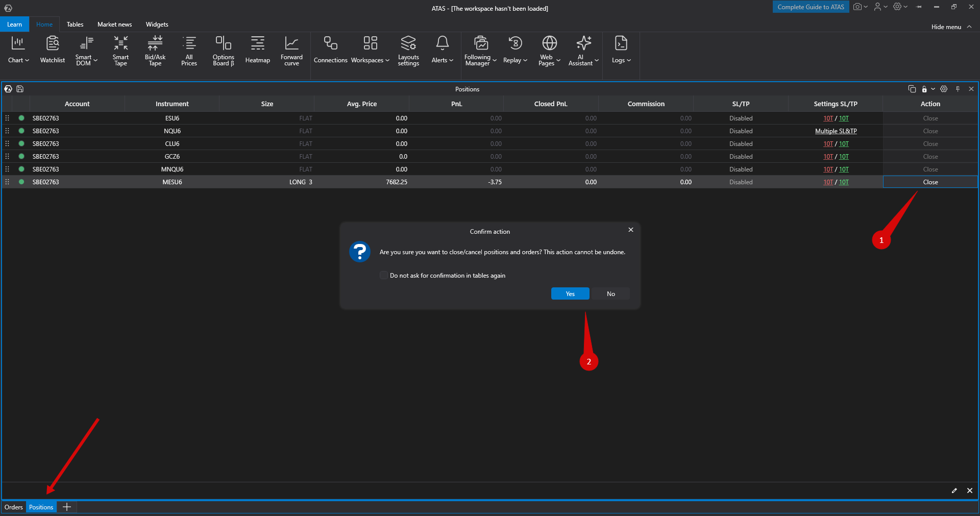Click the copy window icon in Positions panel
Screen dimensions: 980x516
click(912, 89)
